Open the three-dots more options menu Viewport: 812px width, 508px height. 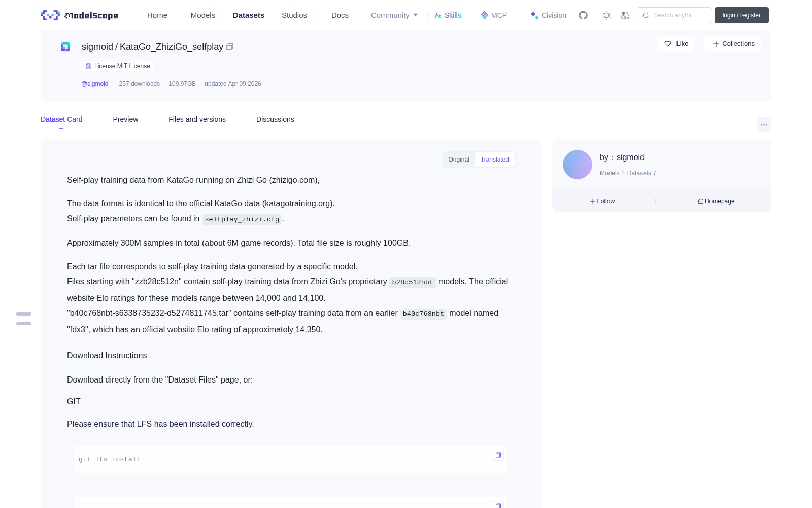764,124
